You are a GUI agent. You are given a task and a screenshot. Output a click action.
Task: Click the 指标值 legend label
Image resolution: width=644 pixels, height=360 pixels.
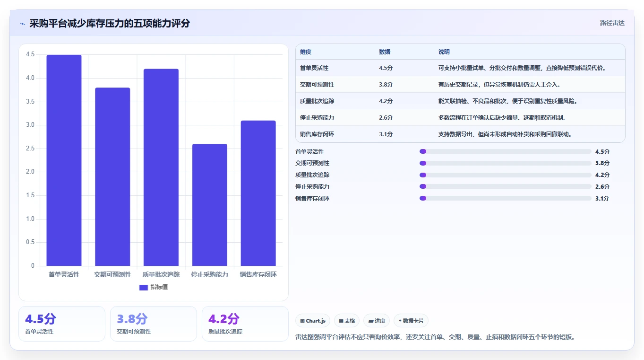click(159, 288)
